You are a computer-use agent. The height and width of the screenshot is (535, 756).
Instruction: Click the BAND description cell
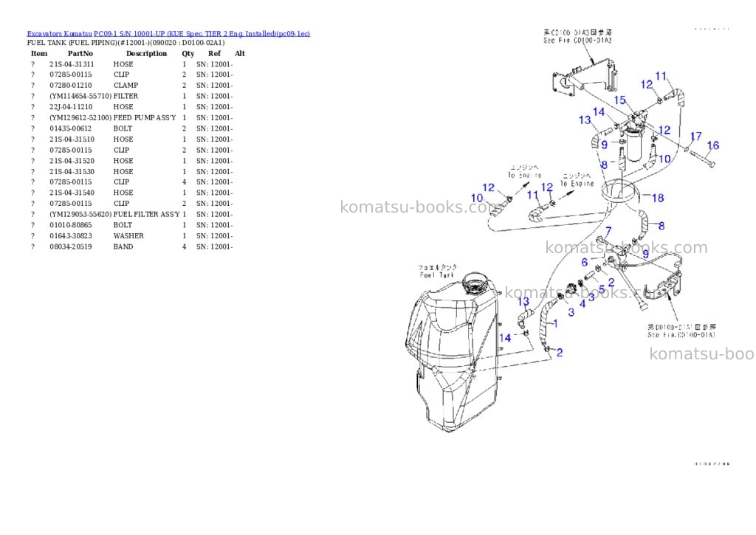123,246
